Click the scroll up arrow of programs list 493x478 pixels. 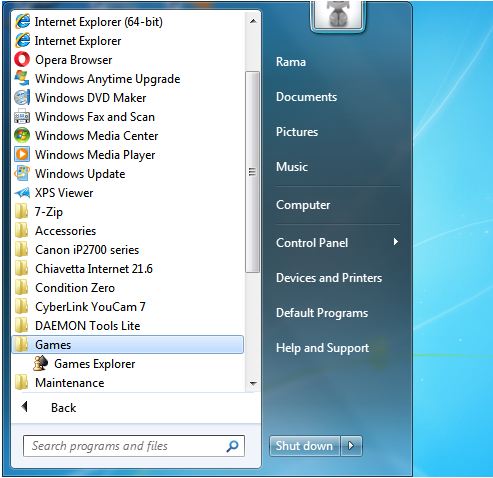point(253,21)
